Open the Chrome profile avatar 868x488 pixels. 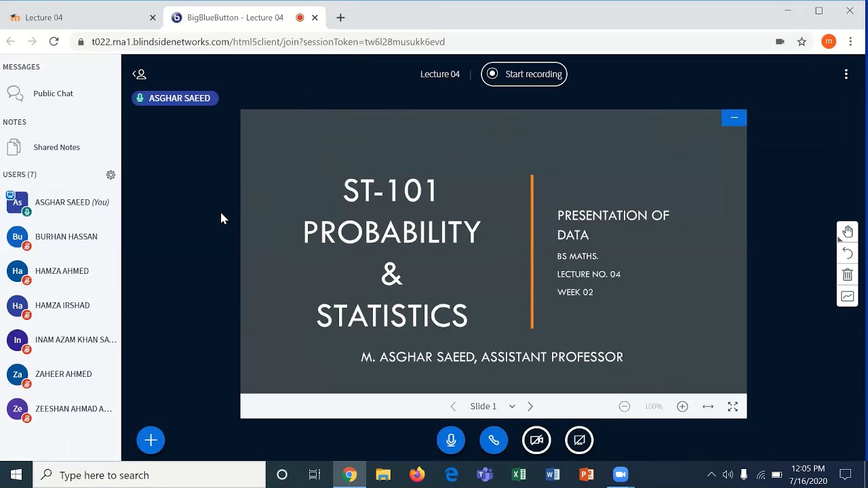(x=829, y=41)
